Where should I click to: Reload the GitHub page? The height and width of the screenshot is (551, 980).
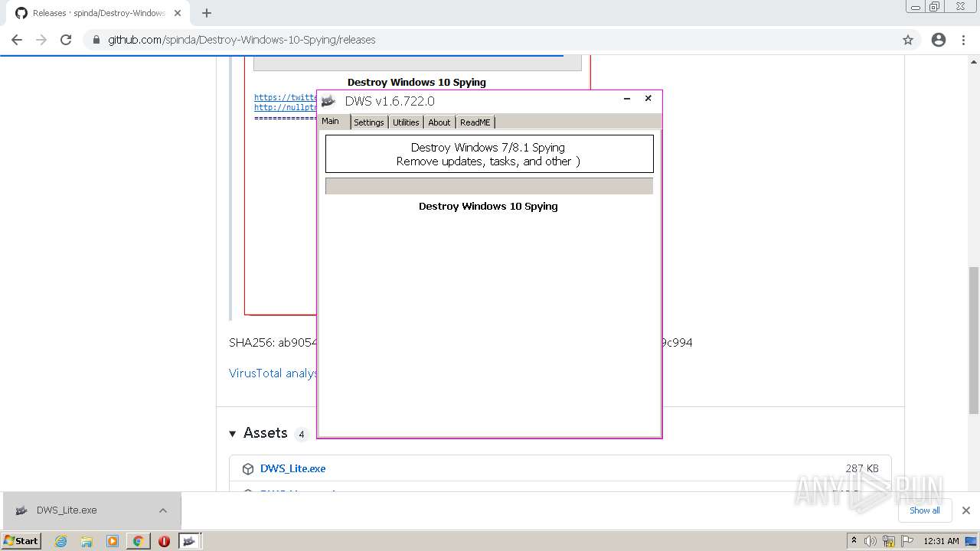click(66, 40)
